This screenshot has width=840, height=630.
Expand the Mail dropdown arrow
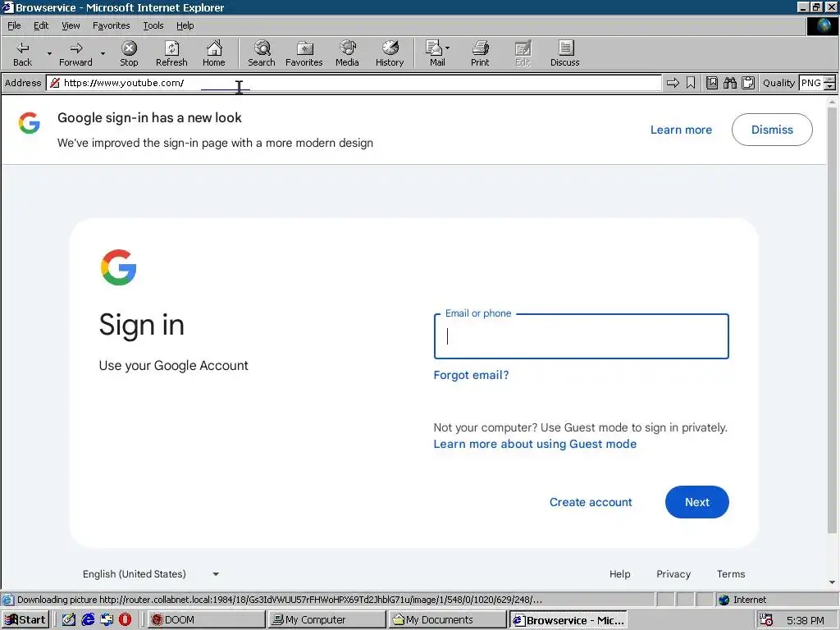pos(448,48)
